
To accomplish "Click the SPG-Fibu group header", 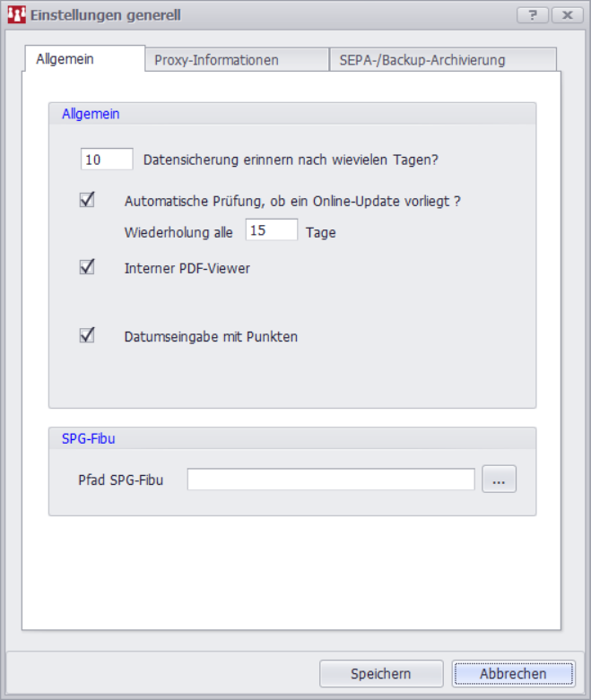I will 88,438.
